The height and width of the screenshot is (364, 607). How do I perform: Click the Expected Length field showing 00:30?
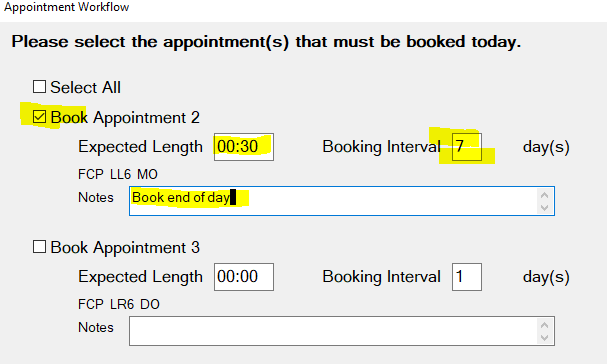tap(244, 147)
